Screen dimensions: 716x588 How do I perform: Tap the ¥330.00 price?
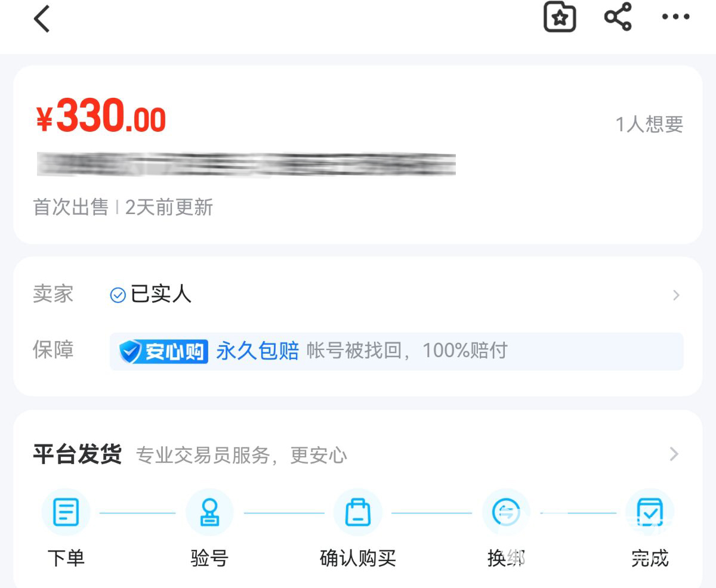[x=101, y=116]
